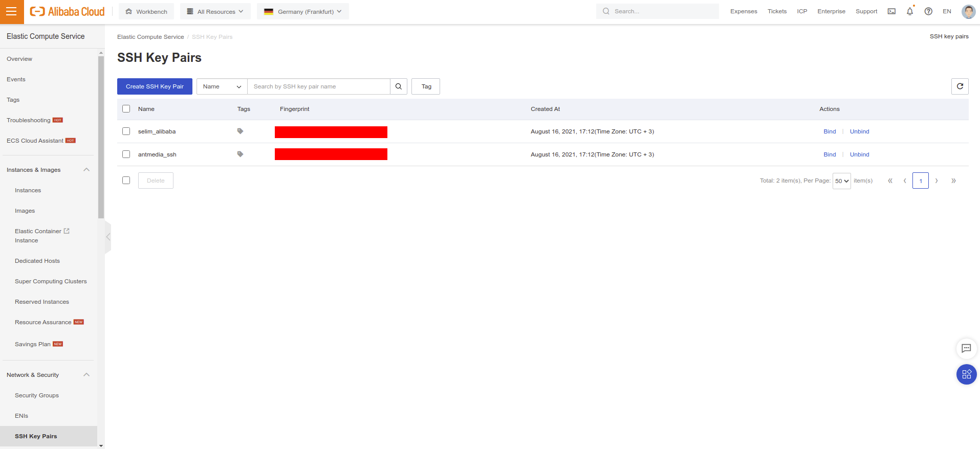Collapse the left sidebar handle
Screen dimensions: 980x449
tap(108, 237)
